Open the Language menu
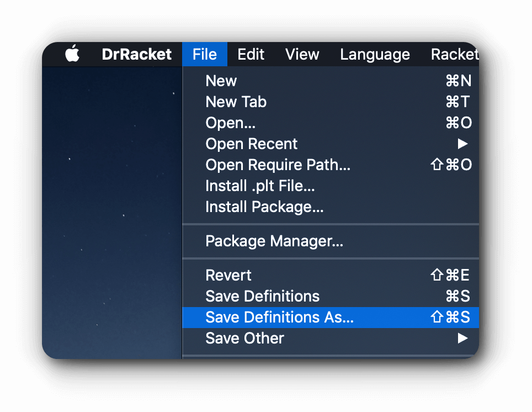 tap(375, 54)
